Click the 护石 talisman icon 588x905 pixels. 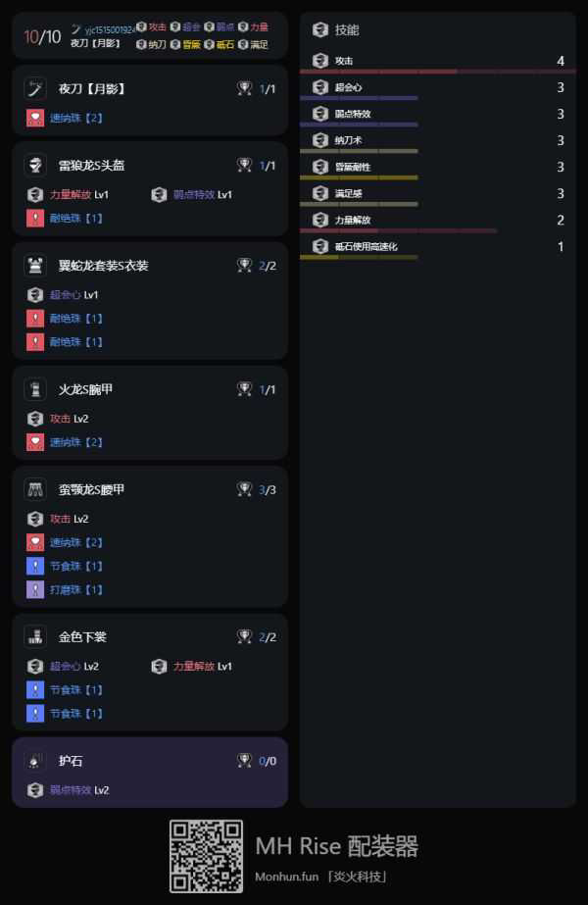point(35,760)
